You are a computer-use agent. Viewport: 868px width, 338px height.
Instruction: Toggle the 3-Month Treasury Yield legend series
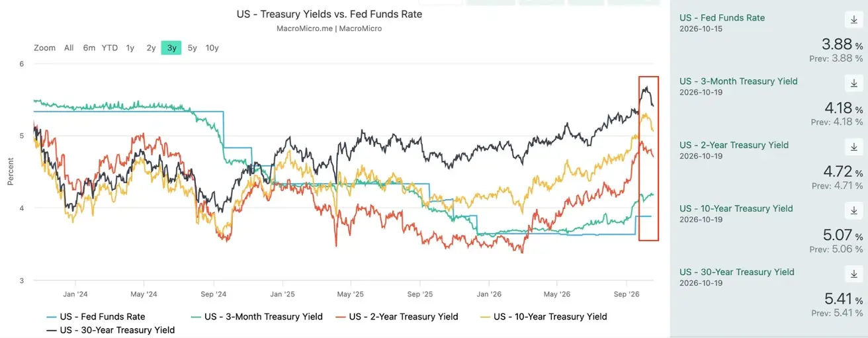pyautogui.click(x=256, y=316)
